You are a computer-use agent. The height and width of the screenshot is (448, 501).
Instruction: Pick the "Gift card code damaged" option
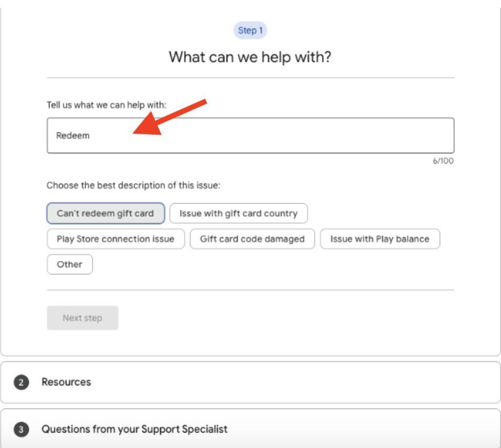click(252, 239)
